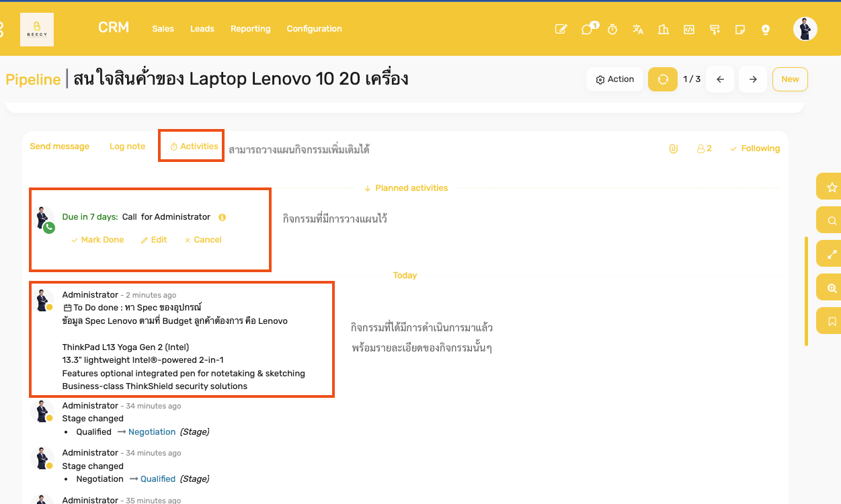This screenshot has width=841, height=504.
Task: Click the vertical page scrollbar
Action: [x=806, y=291]
